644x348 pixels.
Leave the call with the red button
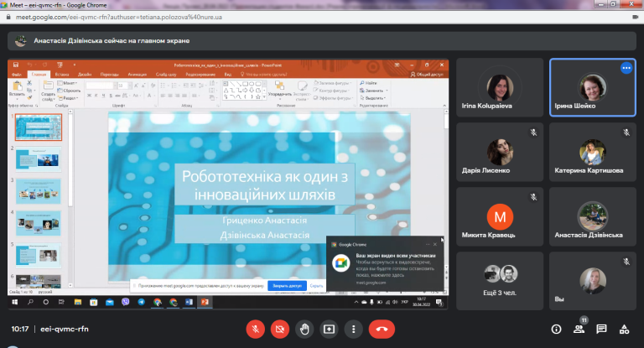(382, 329)
